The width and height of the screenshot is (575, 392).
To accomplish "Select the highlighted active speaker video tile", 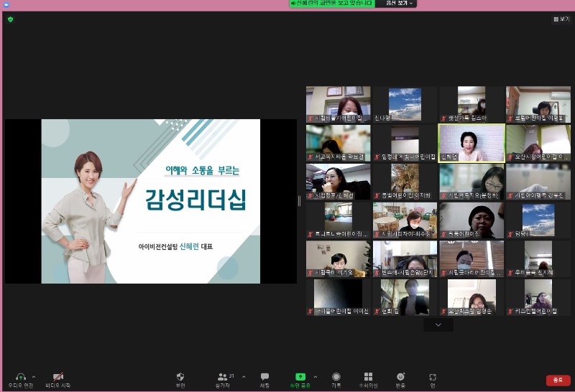I will tap(471, 143).
